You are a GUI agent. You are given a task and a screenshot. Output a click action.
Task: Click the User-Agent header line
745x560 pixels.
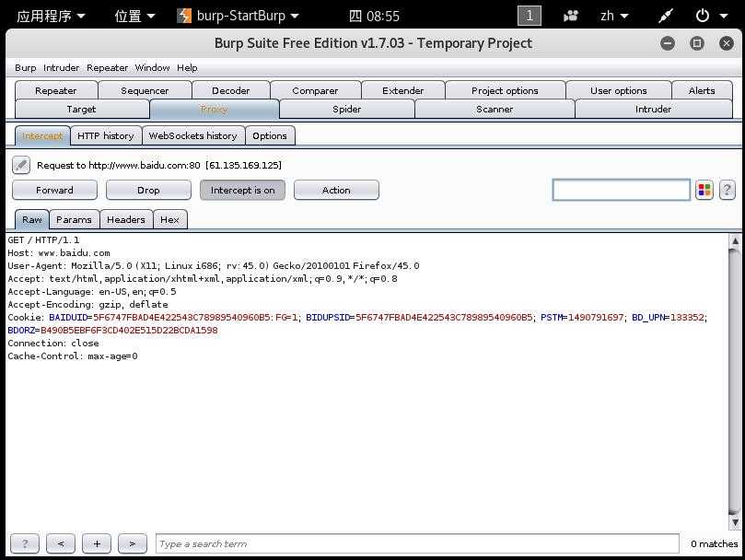pos(214,266)
